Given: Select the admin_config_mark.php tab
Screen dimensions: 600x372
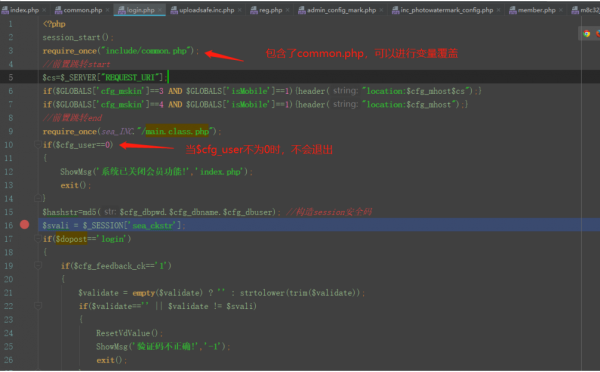Looking at the screenshot, I should 337,10.
